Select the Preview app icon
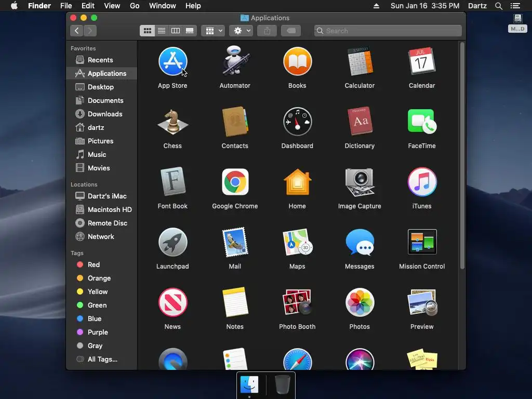 coord(422,302)
